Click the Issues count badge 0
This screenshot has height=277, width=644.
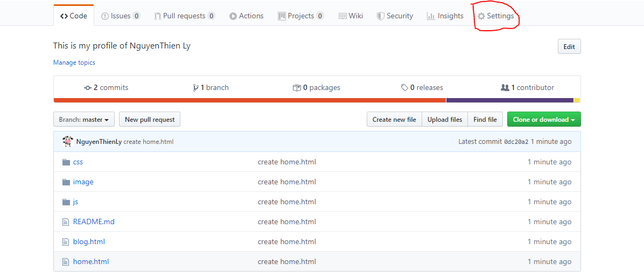click(136, 16)
